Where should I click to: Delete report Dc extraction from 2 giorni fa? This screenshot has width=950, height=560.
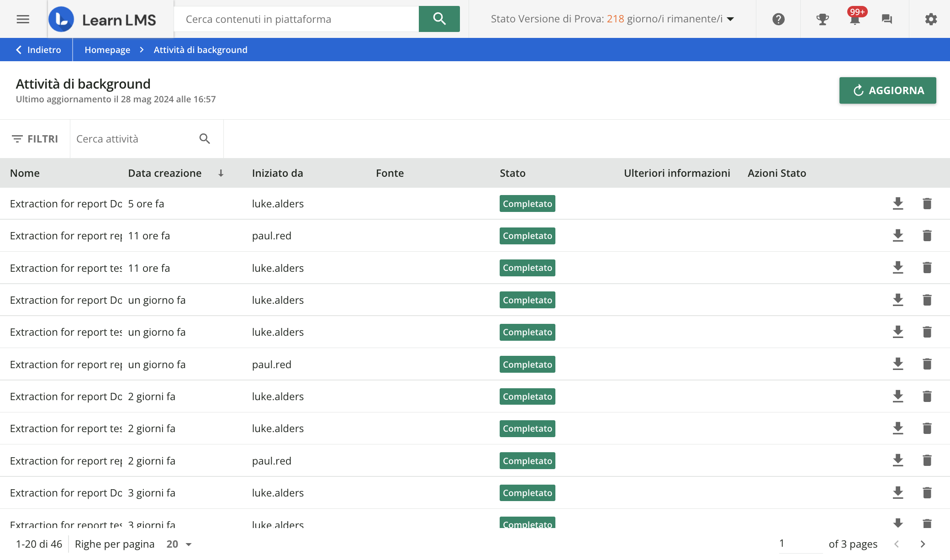pos(927,396)
